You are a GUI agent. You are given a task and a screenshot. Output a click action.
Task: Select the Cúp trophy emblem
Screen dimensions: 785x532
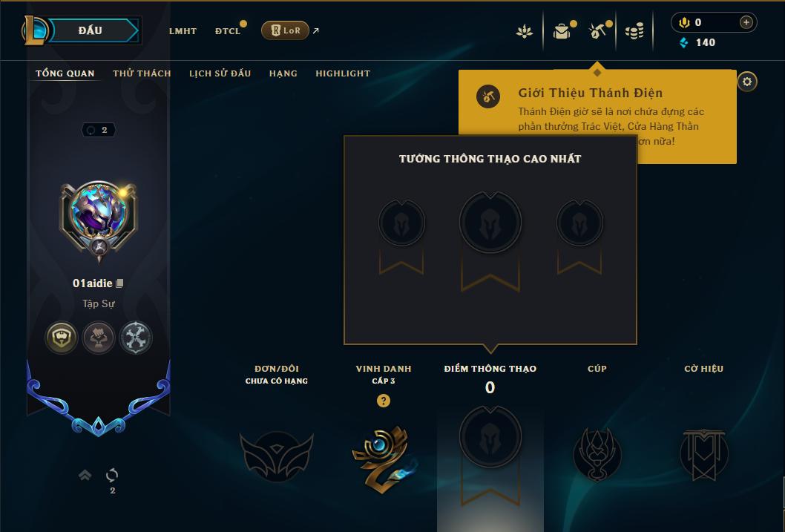click(x=597, y=454)
